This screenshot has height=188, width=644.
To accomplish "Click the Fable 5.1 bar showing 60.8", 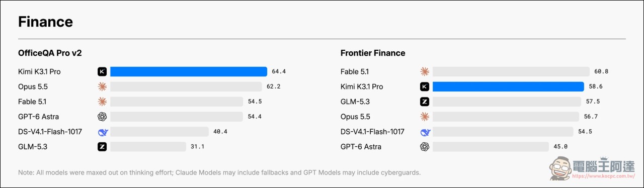I will [x=511, y=72].
